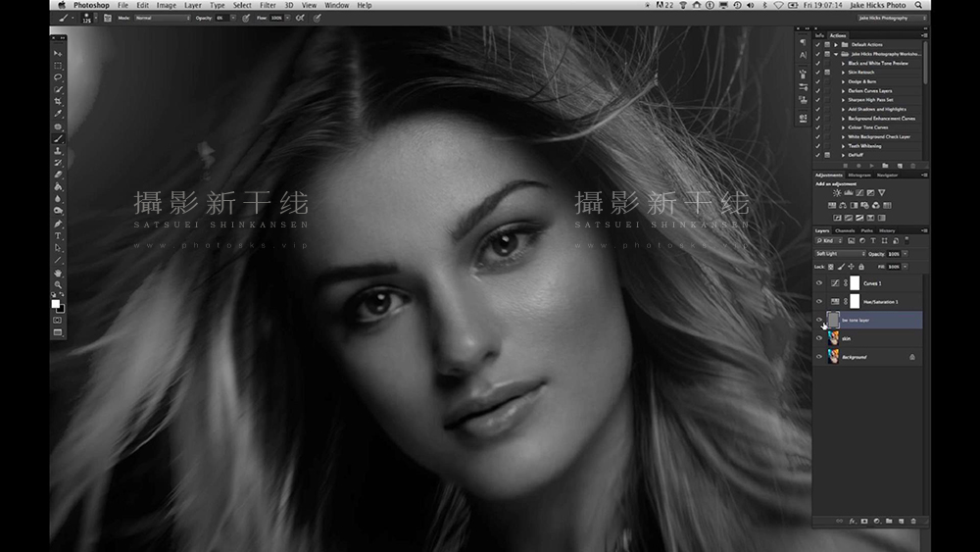Collapse Jake Hicks Photography Workshop action set
This screenshot has height=552, width=980.
click(x=836, y=54)
